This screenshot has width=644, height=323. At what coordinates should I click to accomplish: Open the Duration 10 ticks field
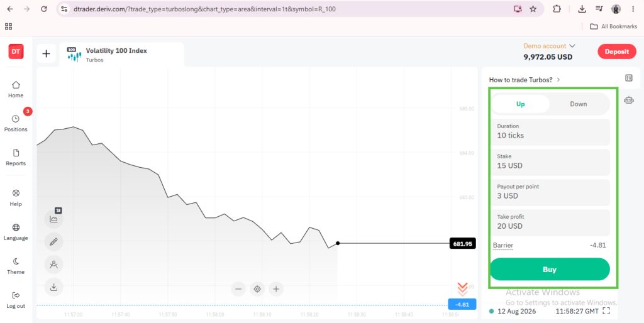(x=550, y=132)
